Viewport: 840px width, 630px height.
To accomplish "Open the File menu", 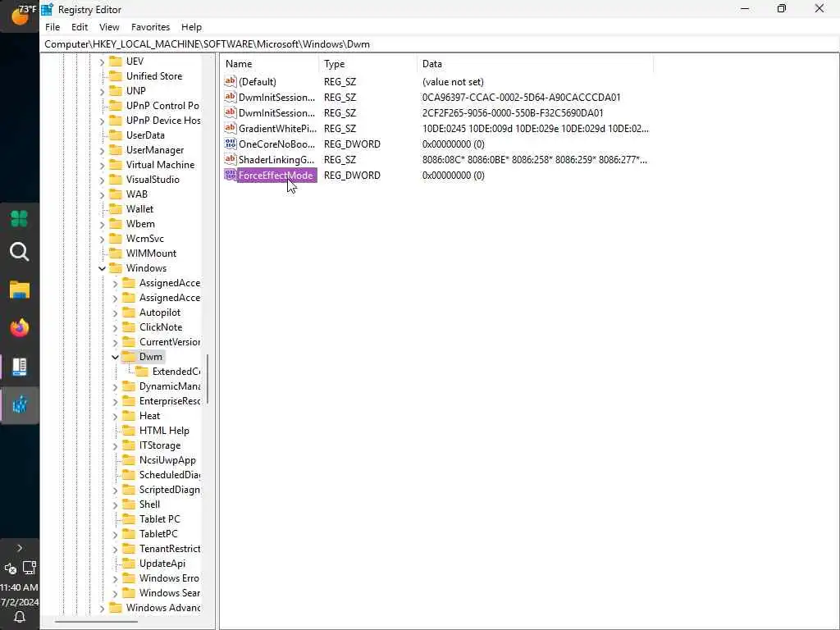I will tap(52, 27).
